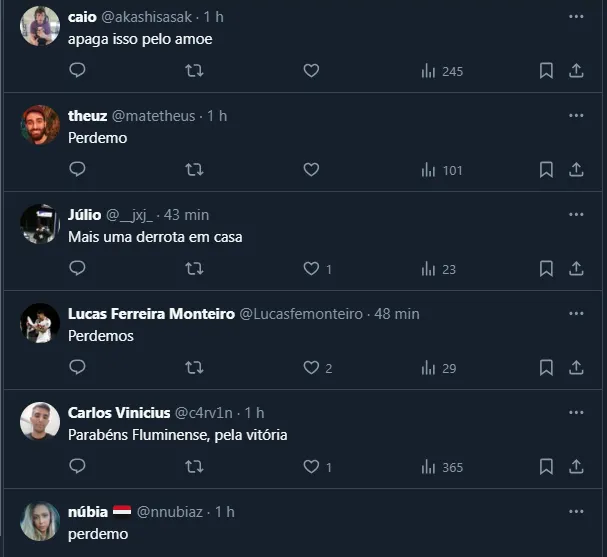This screenshot has width=607, height=557.
Task: Repost Lucas Ferreira Monteiro's tweet
Action: click(x=195, y=368)
